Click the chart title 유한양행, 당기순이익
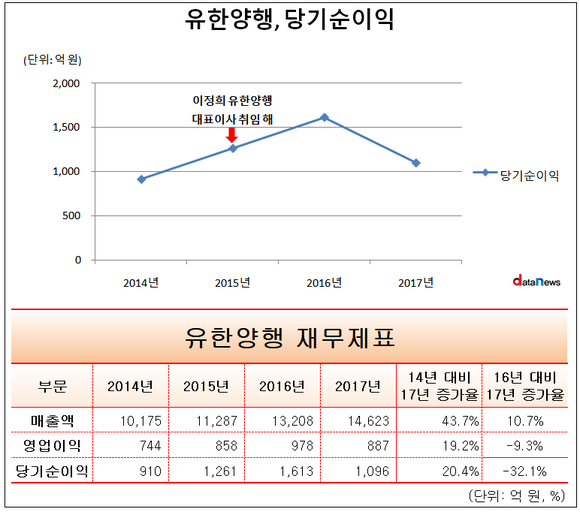 [x=290, y=20]
